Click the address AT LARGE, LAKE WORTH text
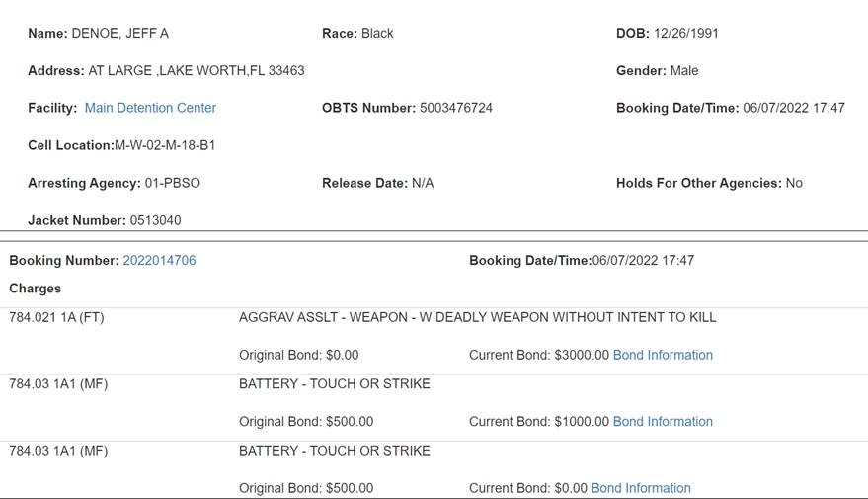 tap(197, 70)
